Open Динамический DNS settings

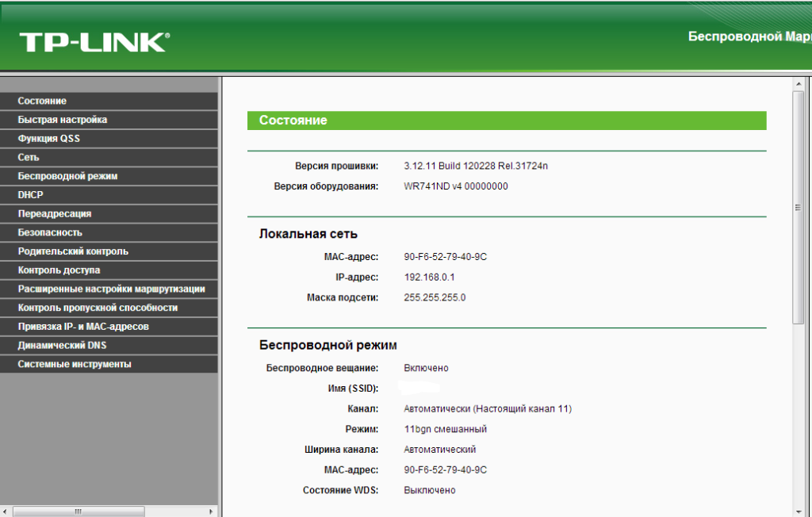click(x=62, y=346)
